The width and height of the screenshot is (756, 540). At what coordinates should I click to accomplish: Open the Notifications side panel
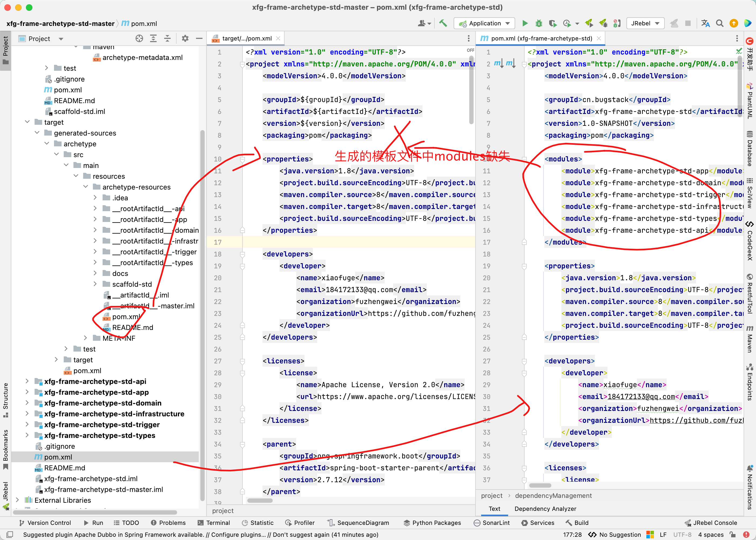tap(750, 488)
